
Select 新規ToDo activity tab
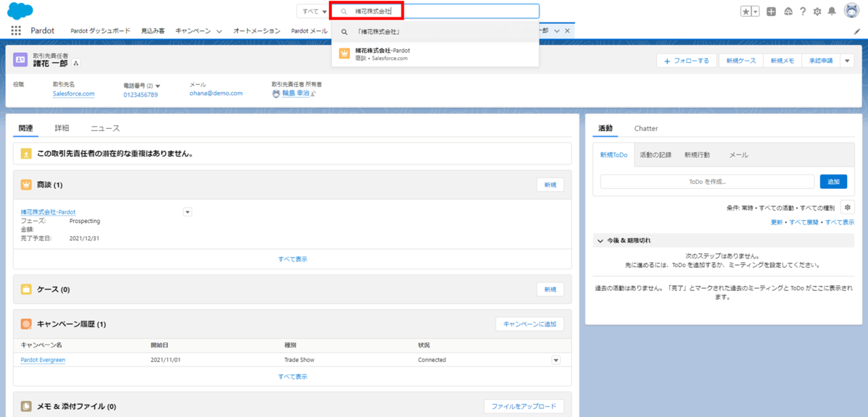tap(614, 155)
